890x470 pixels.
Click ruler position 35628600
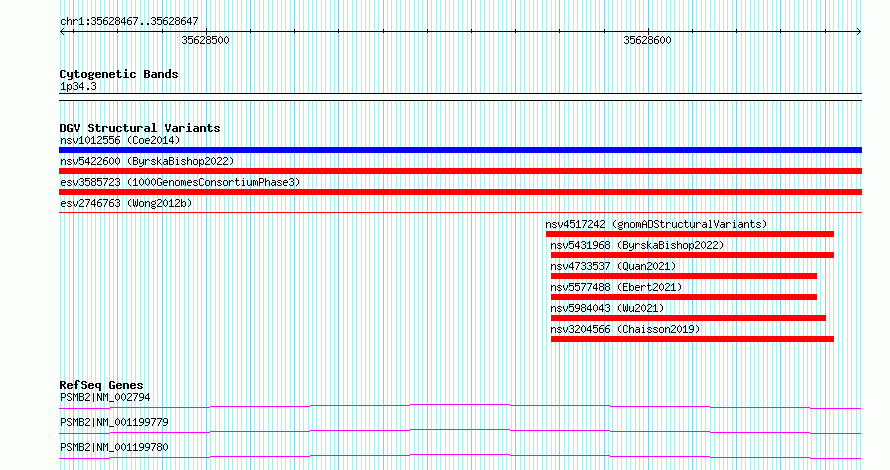pyautogui.click(x=647, y=40)
